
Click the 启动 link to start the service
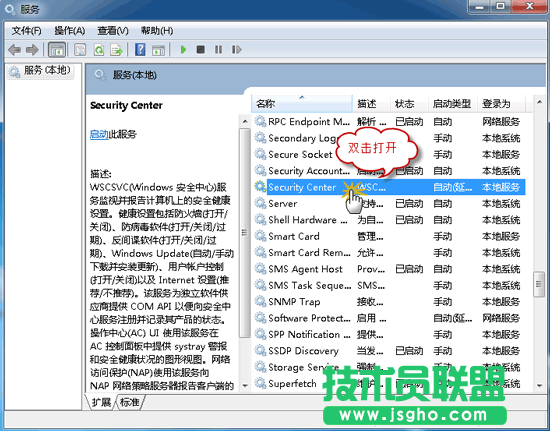coord(99,134)
